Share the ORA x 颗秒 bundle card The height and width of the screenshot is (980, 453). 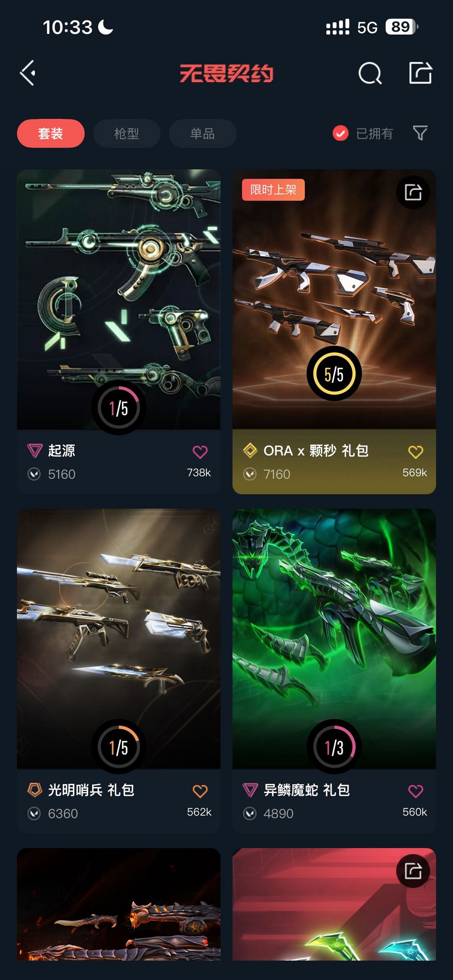(x=413, y=192)
